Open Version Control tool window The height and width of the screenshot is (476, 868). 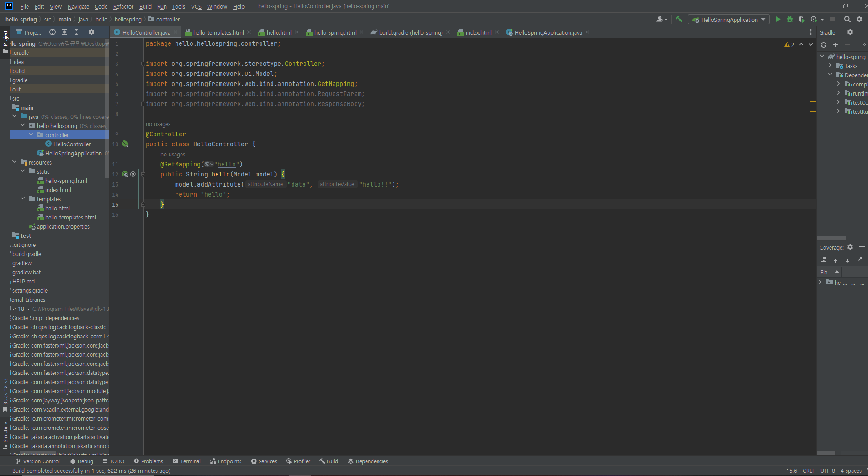pos(38,461)
